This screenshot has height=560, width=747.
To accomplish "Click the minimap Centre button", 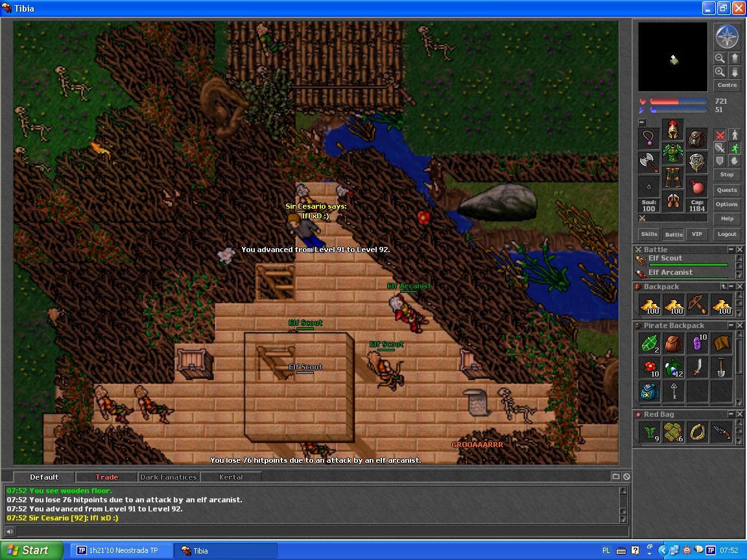I will pyautogui.click(x=727, y=85).
